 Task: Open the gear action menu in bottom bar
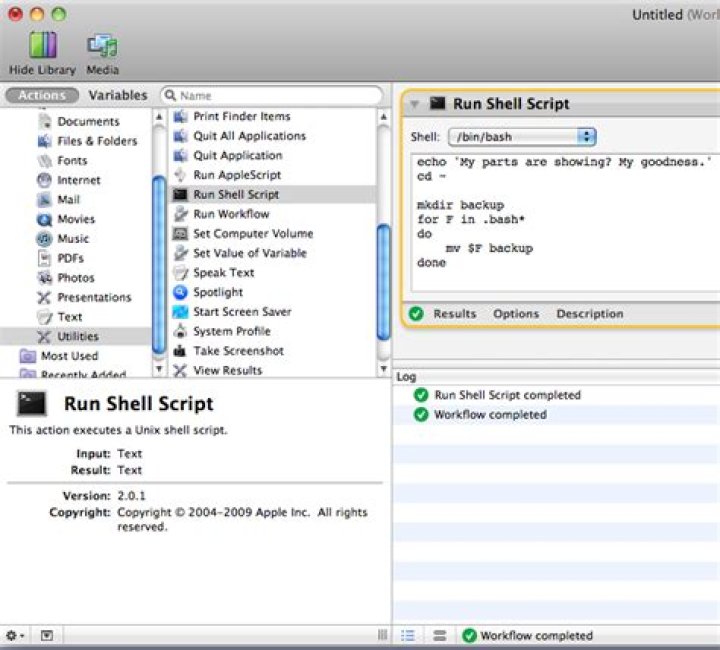(15, 636)
